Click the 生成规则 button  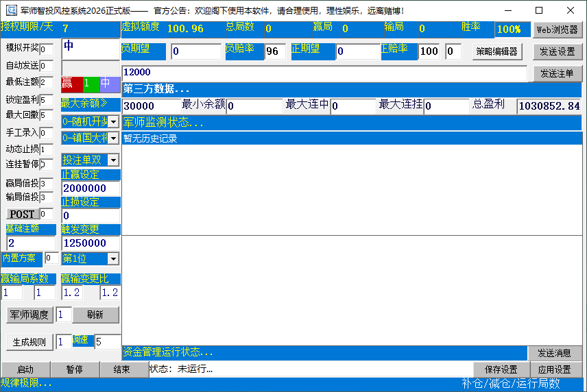(x=29, y=342)
